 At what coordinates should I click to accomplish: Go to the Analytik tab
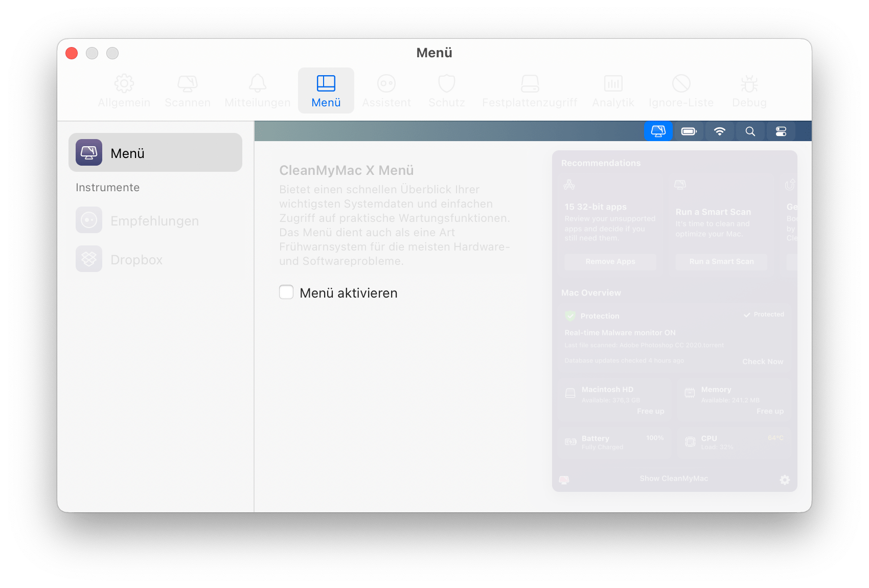click(613, 91)
